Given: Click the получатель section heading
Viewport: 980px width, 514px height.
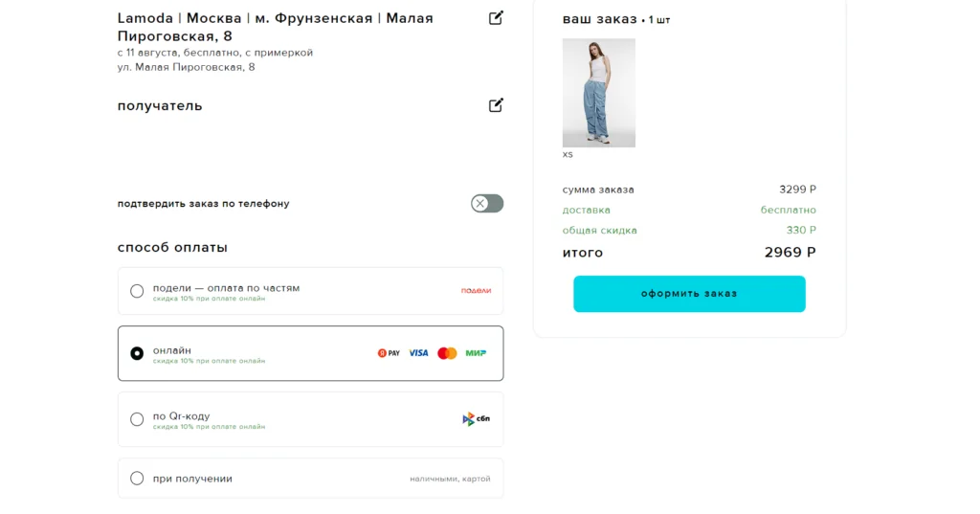Looking at the screenshot, I should [x=160, y=105].
